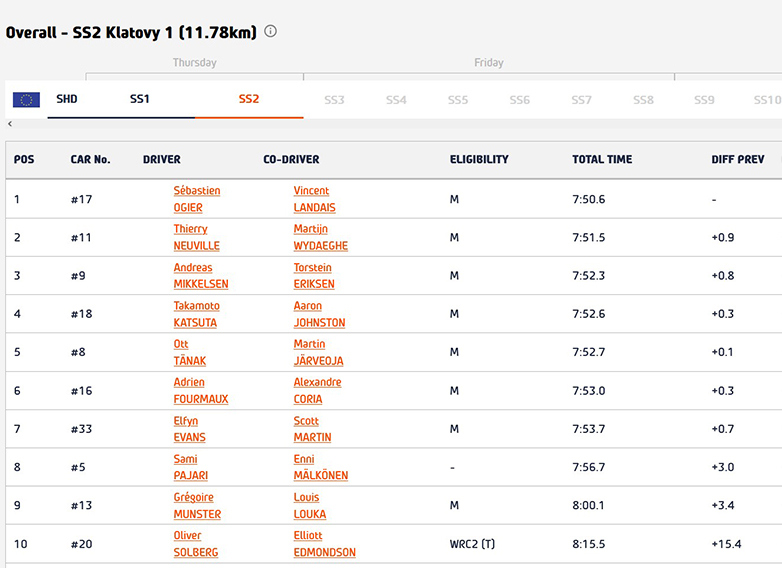
Task: Open Sami Pajari driver link
Action: pyautogui.click(x=190, y=467)
